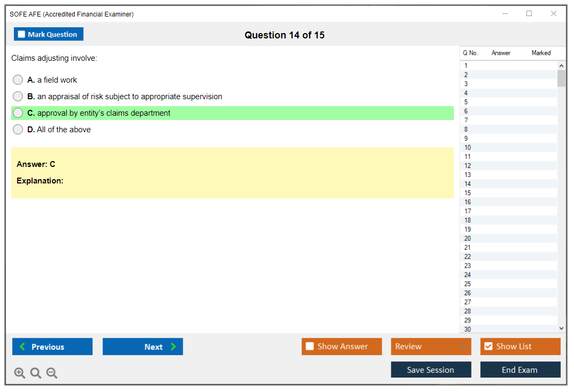Click the Answer column header

(501, 53)
